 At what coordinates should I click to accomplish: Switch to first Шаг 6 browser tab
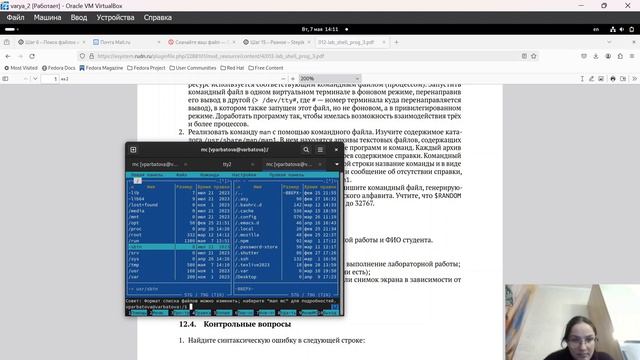[51, 42]
